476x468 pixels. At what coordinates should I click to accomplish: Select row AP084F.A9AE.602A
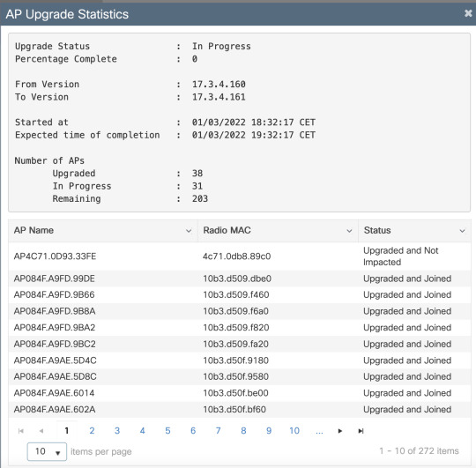coord(240,410)
